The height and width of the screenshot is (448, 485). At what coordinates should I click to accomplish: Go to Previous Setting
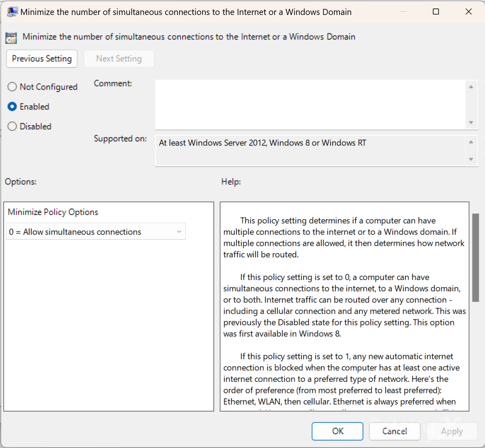point(42,59)
